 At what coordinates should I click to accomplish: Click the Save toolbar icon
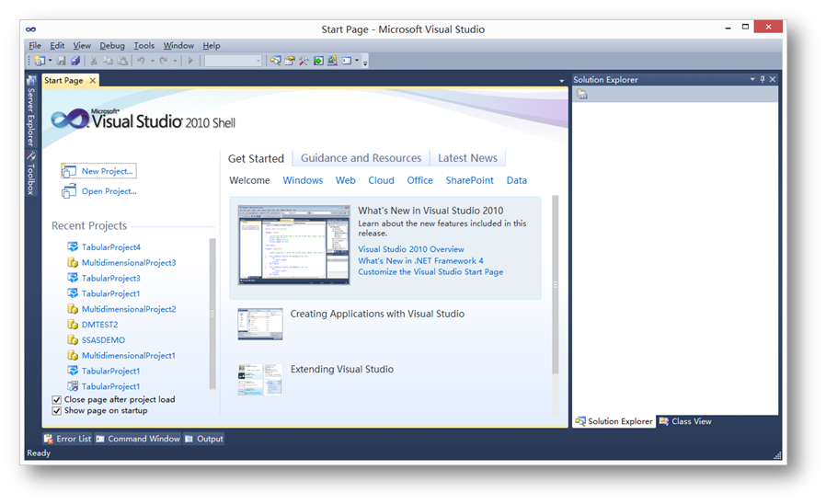click(61, 61)
